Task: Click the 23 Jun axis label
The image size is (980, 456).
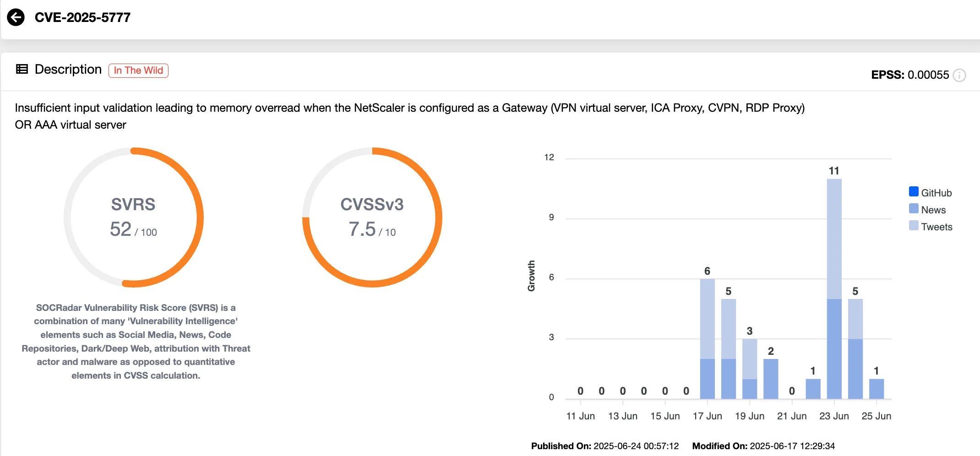Action: [834, 416]
